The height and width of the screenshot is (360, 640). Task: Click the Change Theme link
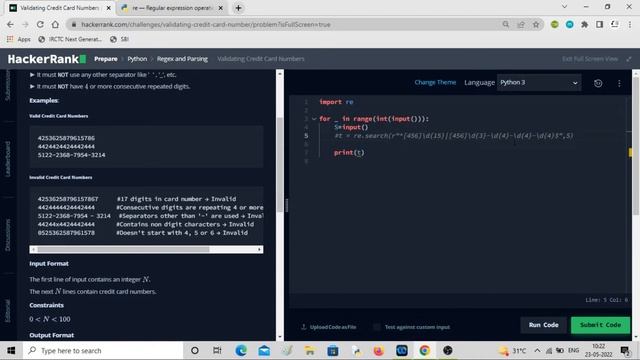(x=435, y=82)
